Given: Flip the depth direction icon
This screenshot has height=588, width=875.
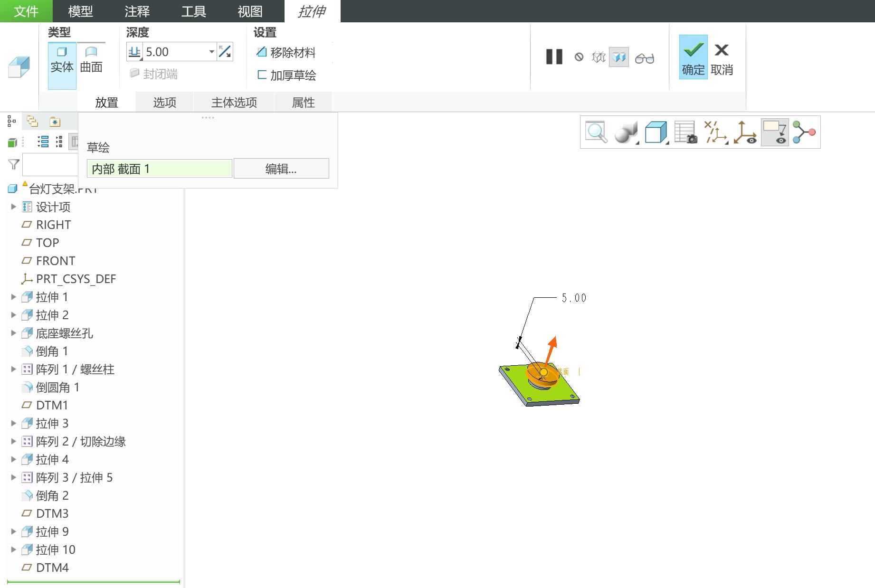Looking at the screenshot, I should [x=225, y=52].
